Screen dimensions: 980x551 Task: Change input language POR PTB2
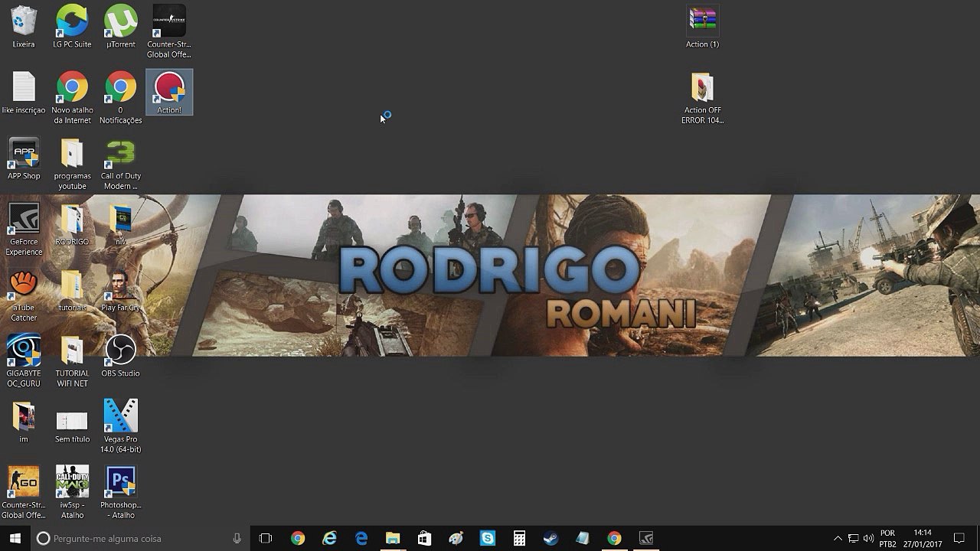coord(887,538)
